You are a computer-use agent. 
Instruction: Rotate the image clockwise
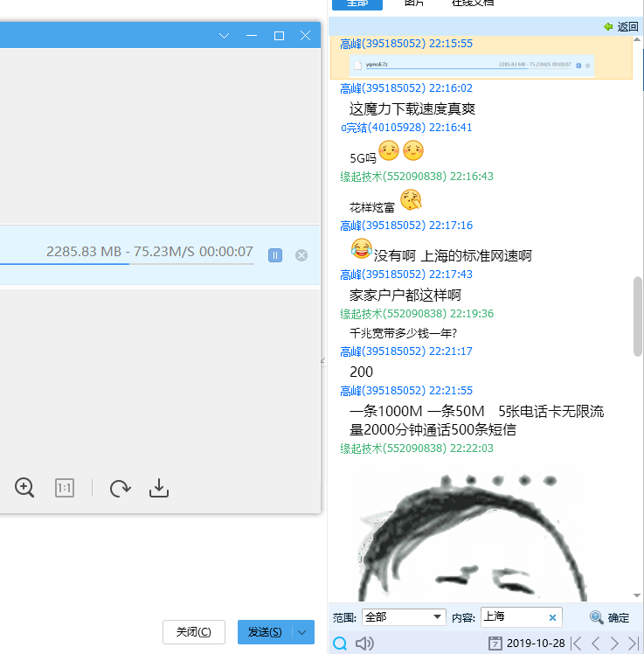tap(120, 488)
